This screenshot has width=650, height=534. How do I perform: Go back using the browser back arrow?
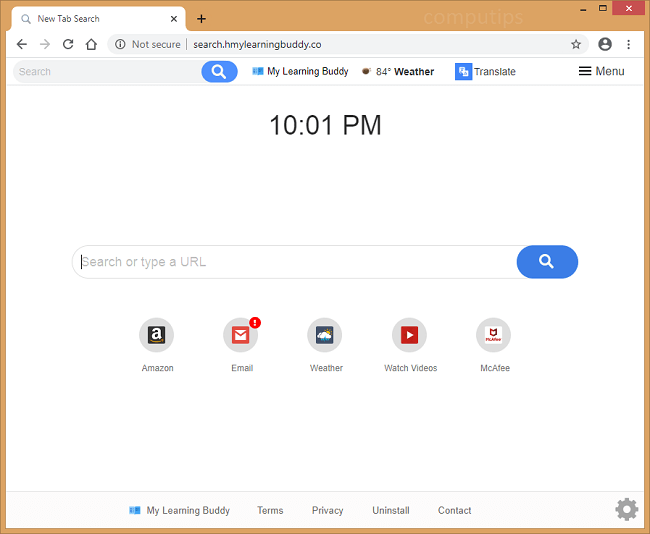tap(22, 44)
